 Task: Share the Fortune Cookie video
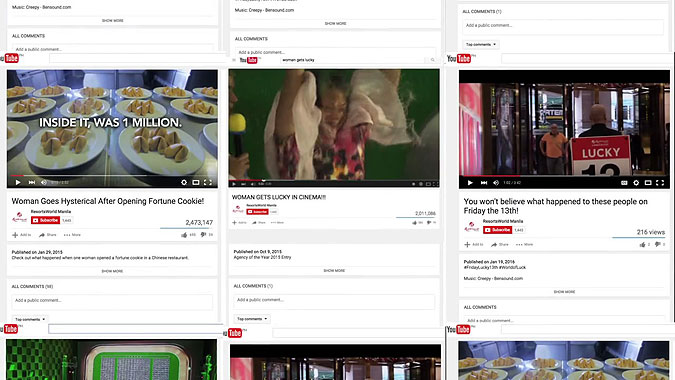[x=48, y=235]
